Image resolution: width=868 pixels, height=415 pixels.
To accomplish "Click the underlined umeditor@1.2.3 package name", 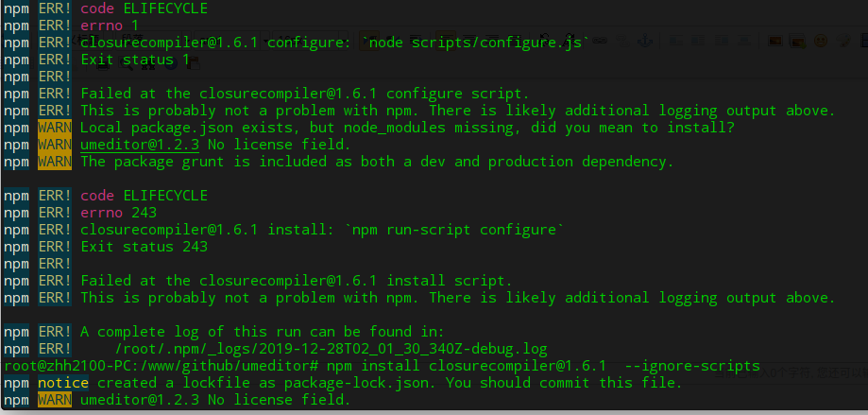I will click(x=141, y=145).
